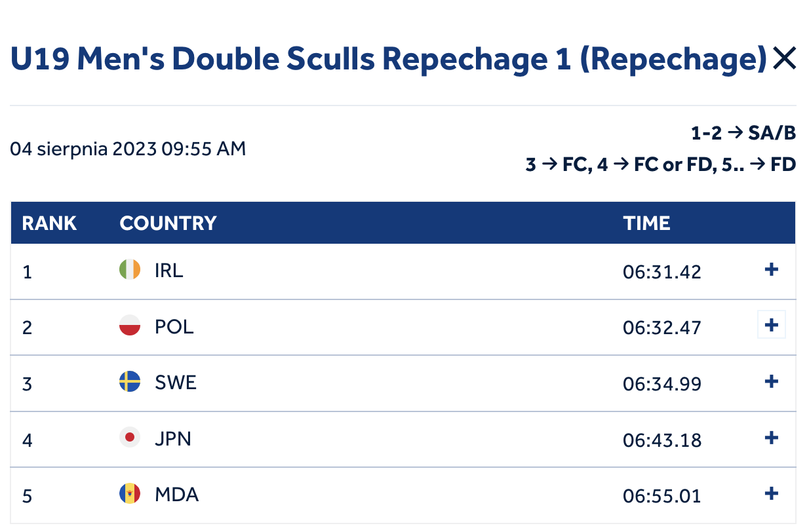
Task: Expand the SWE row with plus
Action: tap(772, 381)
